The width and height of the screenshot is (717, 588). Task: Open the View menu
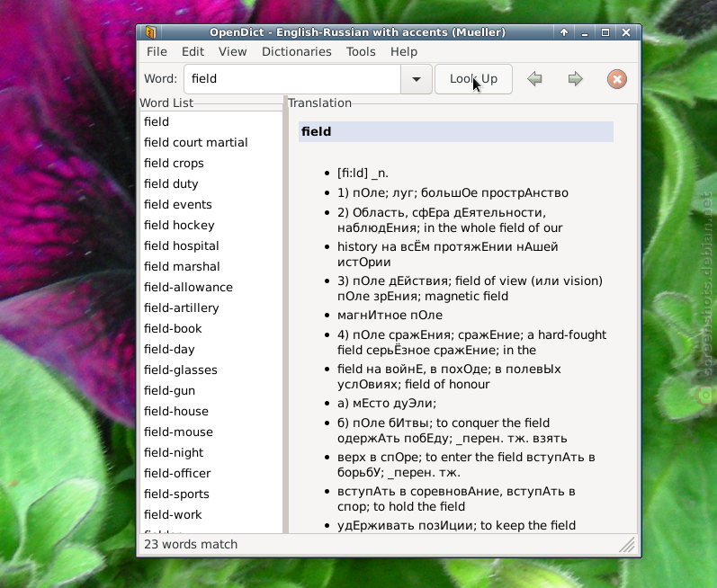click(232, 51)
